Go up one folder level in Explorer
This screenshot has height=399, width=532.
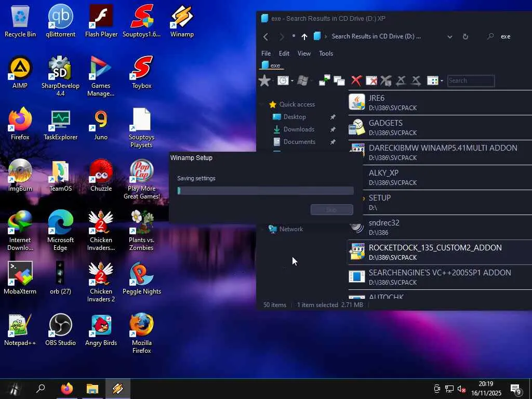click(x=304, y=37)
